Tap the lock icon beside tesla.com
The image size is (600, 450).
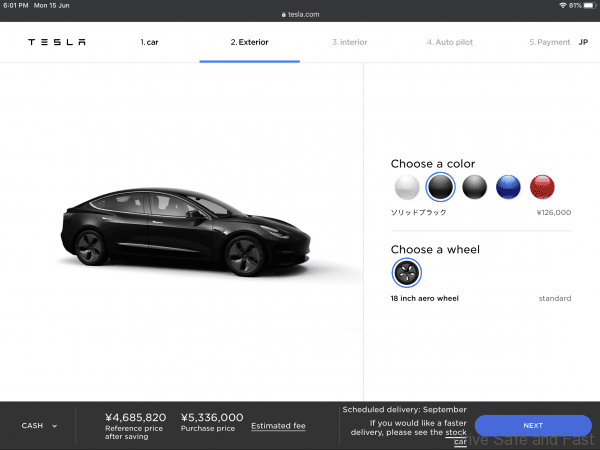click(284, 15)
